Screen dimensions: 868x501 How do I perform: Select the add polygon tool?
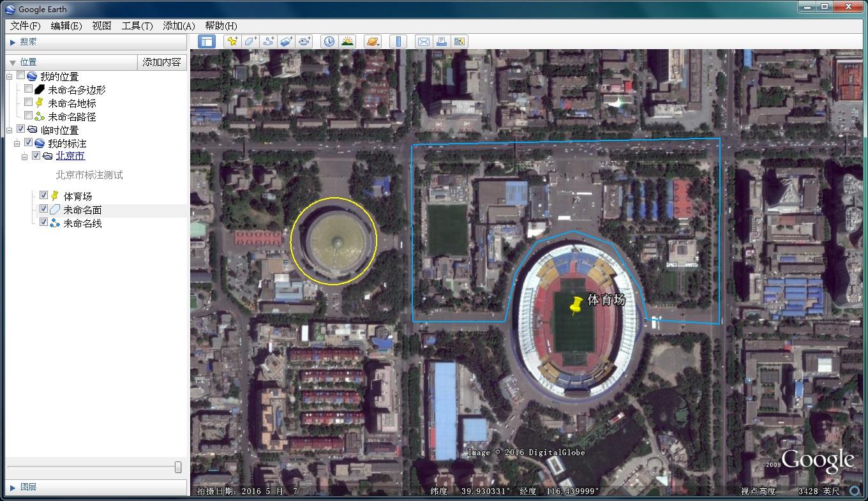point(251,41)
